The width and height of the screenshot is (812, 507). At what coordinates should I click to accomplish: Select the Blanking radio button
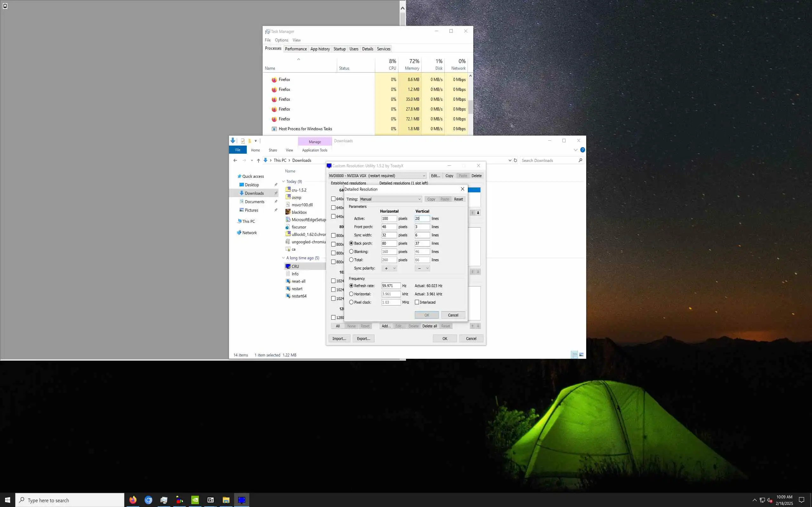[x=351, y=252]
